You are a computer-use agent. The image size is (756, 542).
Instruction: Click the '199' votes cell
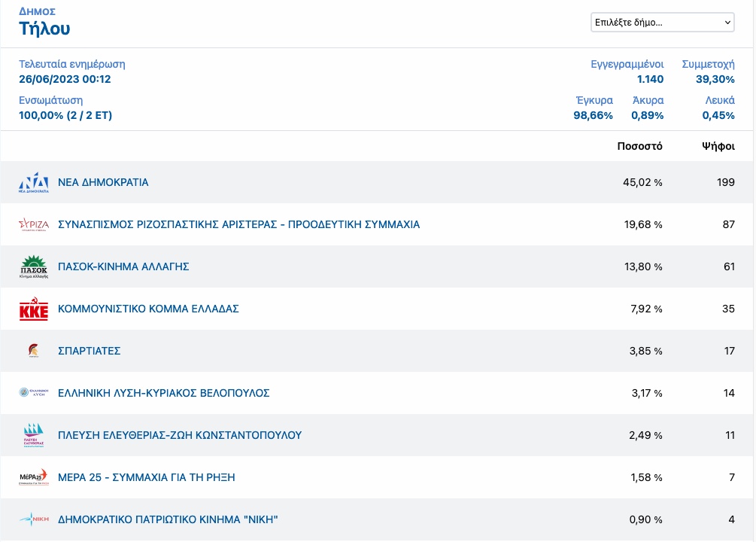[726, 182]
